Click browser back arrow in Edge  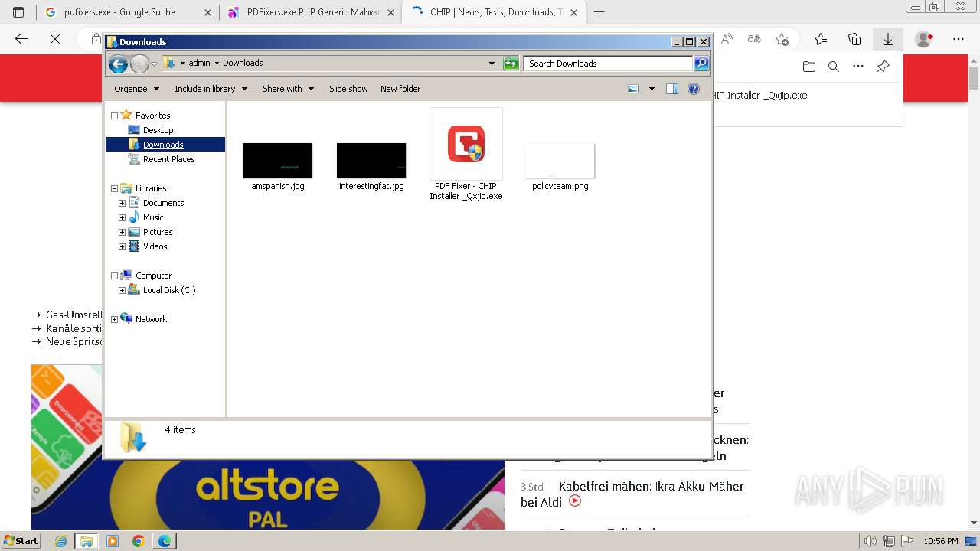[x=21, y=39]
